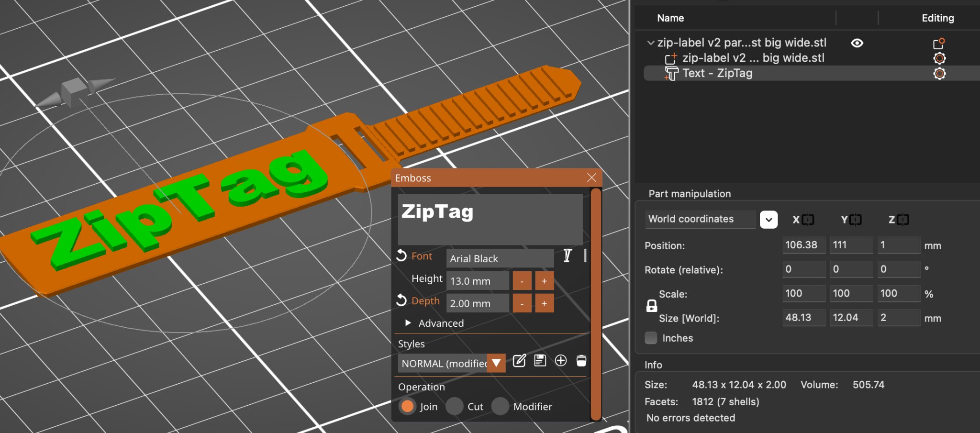Viewport: 980px width, 433px height.
Task: Hide the zip-label object with eye icon
Action: click(857, 43)
